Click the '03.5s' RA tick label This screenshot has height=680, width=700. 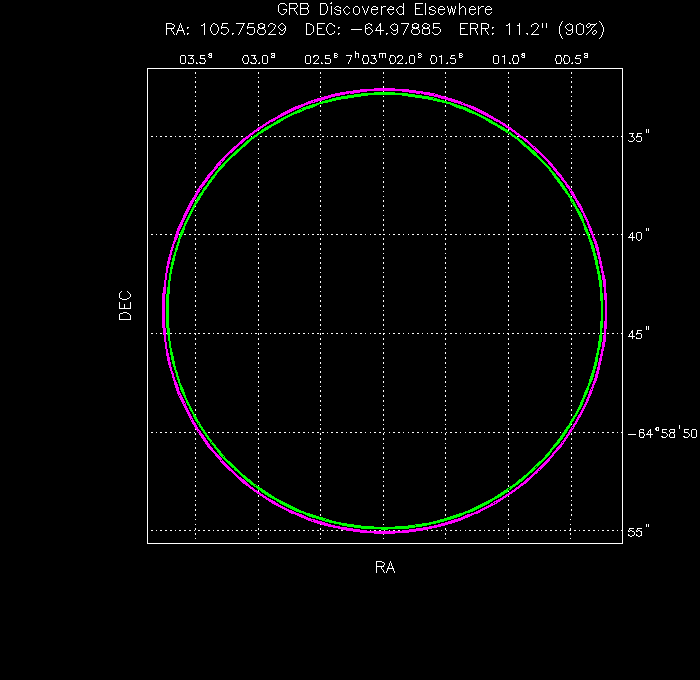(x=196, y=59)
